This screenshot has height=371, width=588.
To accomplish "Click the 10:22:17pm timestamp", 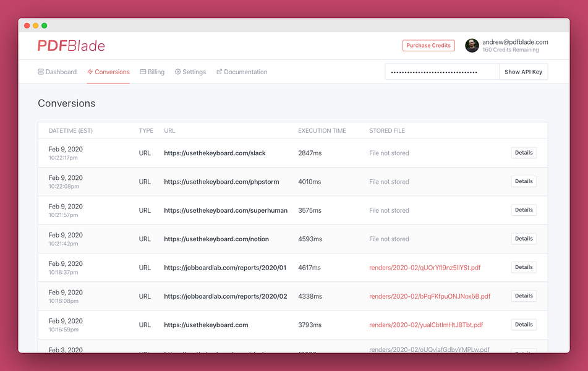I will coord(63,158).
